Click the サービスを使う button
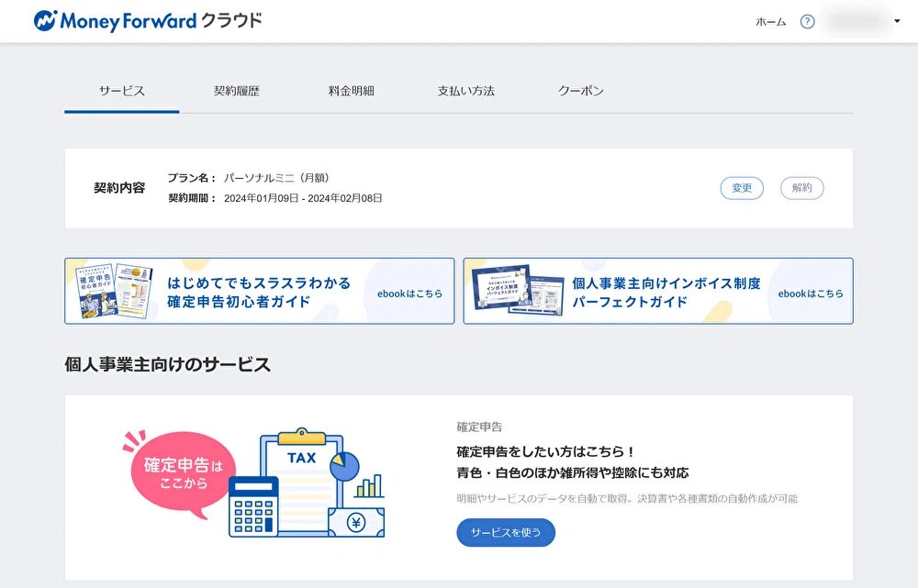This screenshot has width=918, height=588. (x=506, y=532)
